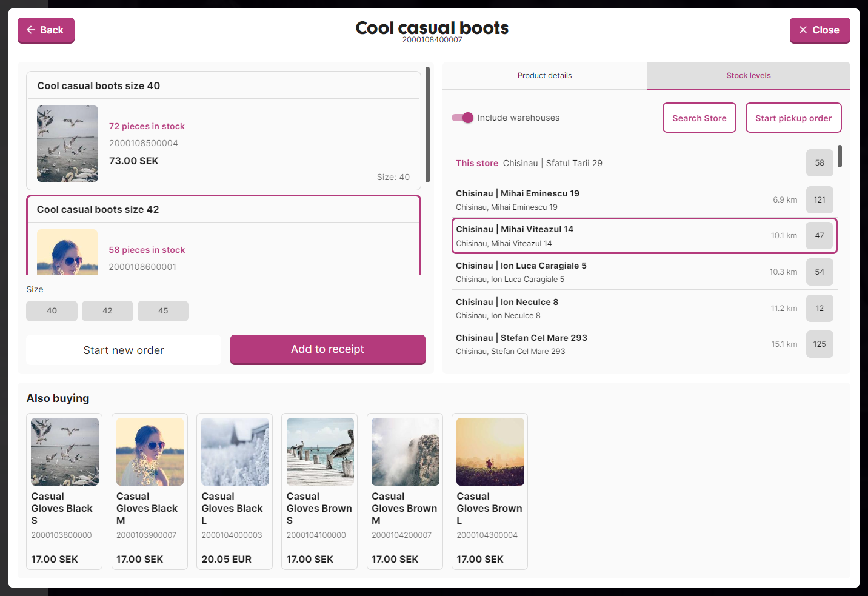868x596 pixels.
Task: Select the Ion Neculce 8 store
Action: pyautogui.click(x=606, y=308)
